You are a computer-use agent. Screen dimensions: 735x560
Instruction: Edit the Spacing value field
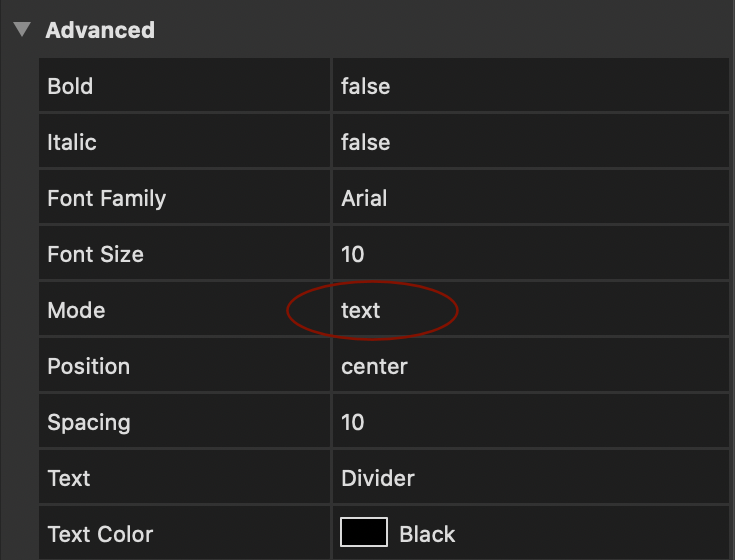click(x=353, y=422)
